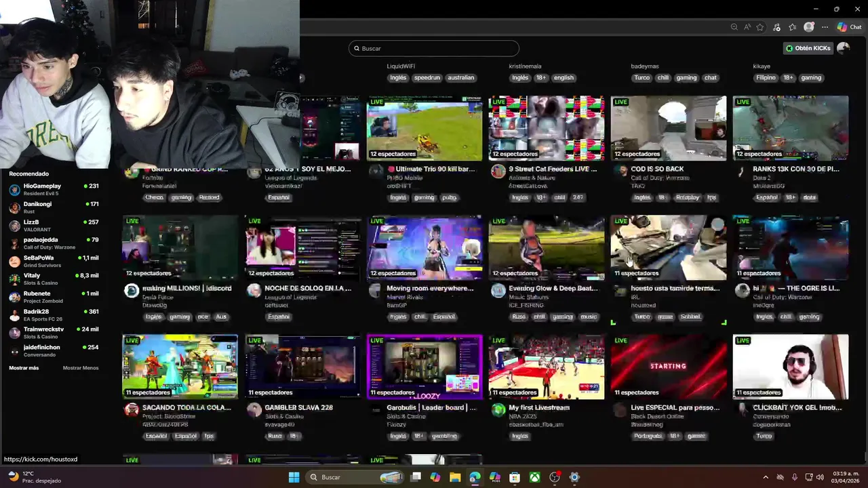This screenshot has height=488, width=868.
Task: Open the 9 Street Cat Feeders stream thumbnail
Action: (547, 128)
